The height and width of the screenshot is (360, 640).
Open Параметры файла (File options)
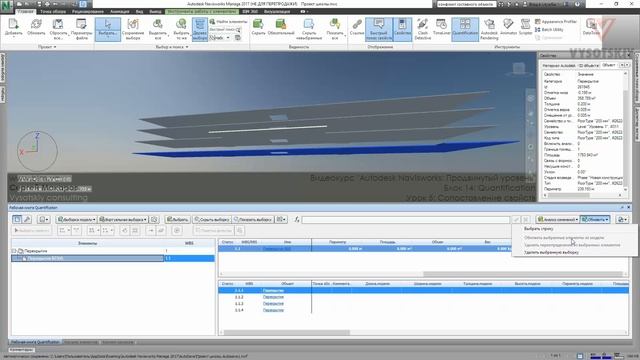pos(82,29)
